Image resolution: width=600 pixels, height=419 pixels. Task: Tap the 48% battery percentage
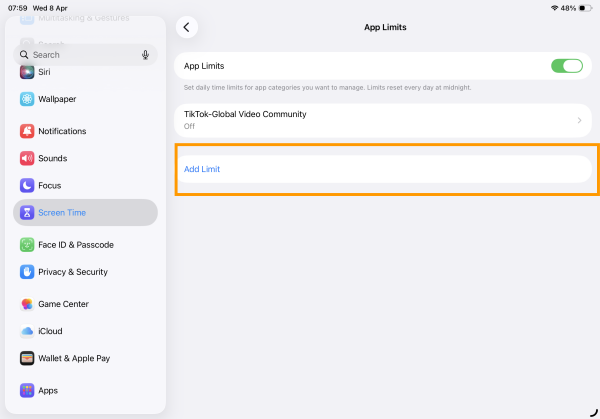[x=568, y=8]
